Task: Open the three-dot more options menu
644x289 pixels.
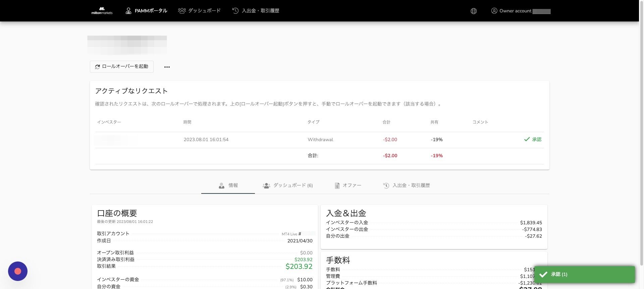Action: pyautogui.click(x=167, y=67)
